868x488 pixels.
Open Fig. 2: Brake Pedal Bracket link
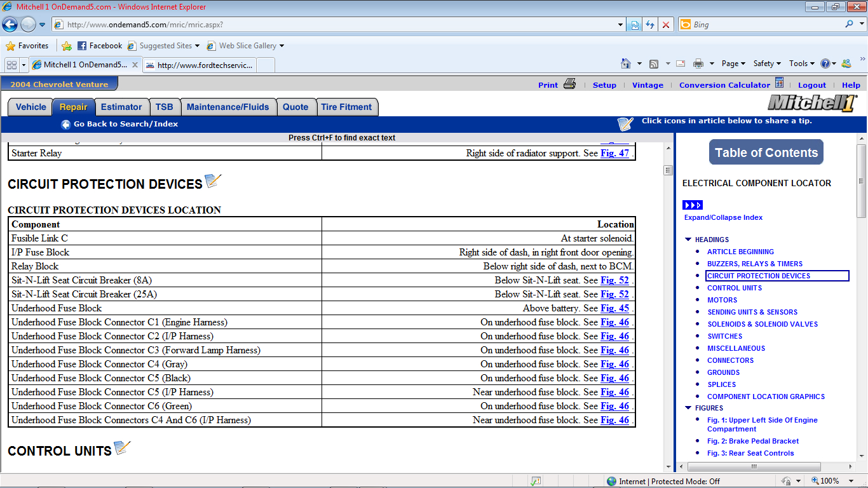[753, 441]
